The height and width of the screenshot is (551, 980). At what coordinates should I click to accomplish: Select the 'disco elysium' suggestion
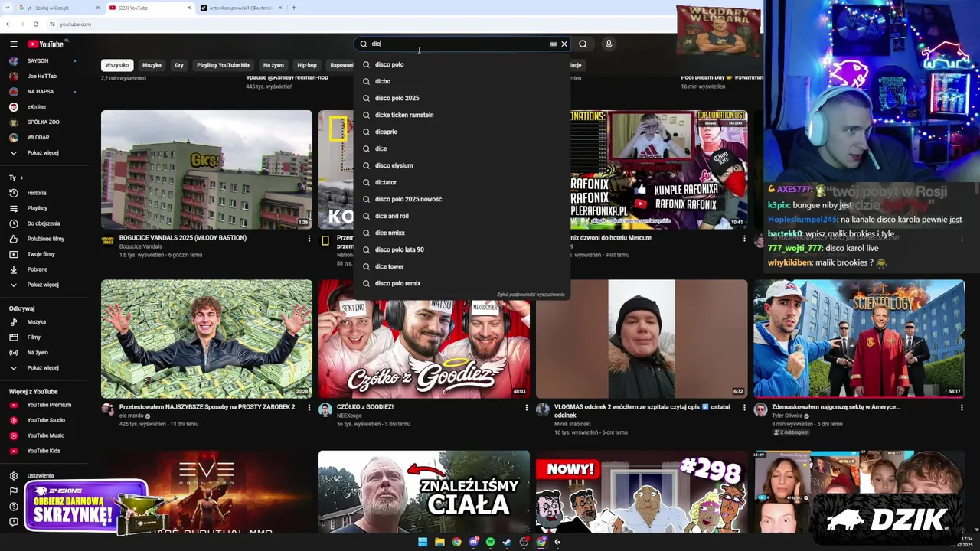pos(462,165)
